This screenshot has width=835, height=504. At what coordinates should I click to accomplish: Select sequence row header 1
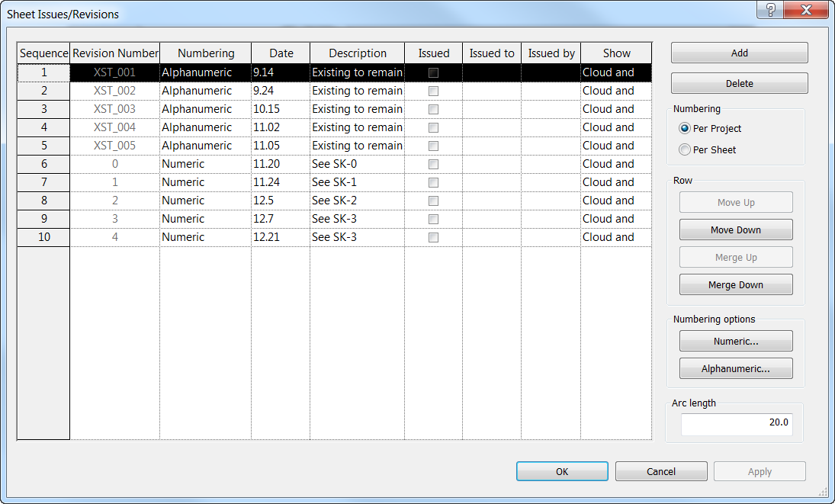coord(43,72)
